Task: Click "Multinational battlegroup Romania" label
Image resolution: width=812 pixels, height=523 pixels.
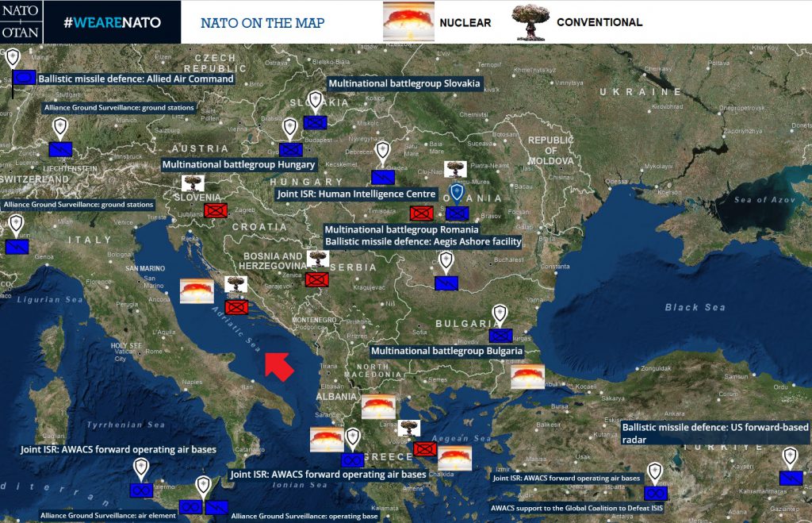Action: point(401,229)
